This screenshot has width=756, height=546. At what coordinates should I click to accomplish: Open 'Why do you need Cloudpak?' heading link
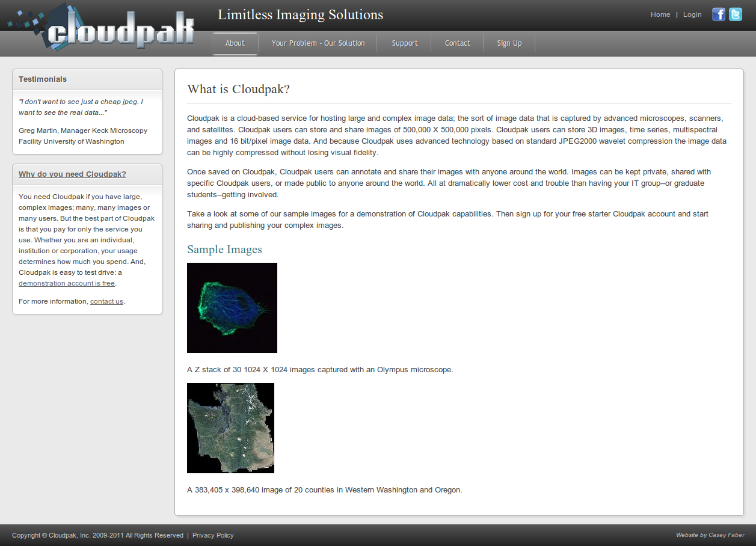coord(72,174)
